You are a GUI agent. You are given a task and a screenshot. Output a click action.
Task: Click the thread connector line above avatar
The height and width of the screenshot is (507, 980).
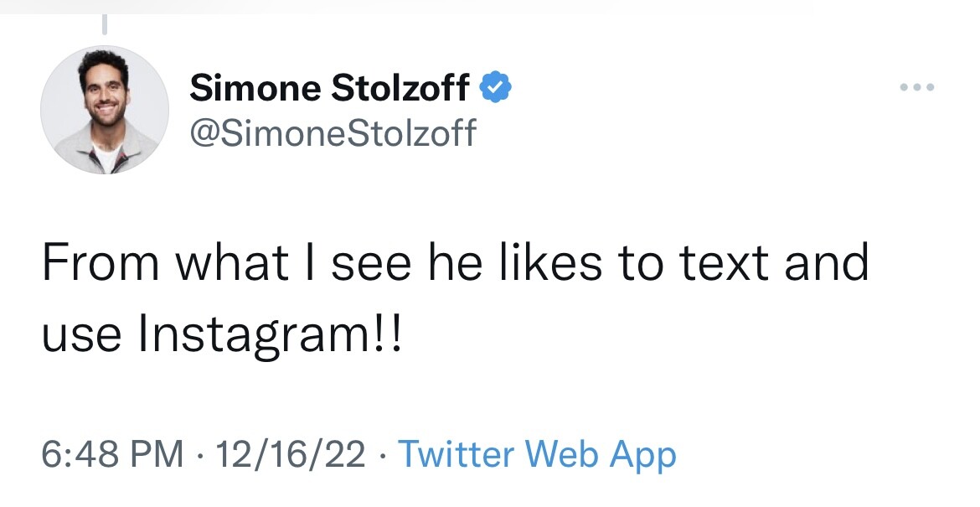click(105, 23)
